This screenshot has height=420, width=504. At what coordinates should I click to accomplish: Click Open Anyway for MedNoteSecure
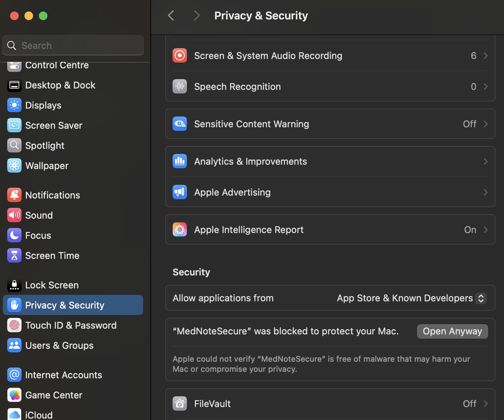click(x=452, y=331)
